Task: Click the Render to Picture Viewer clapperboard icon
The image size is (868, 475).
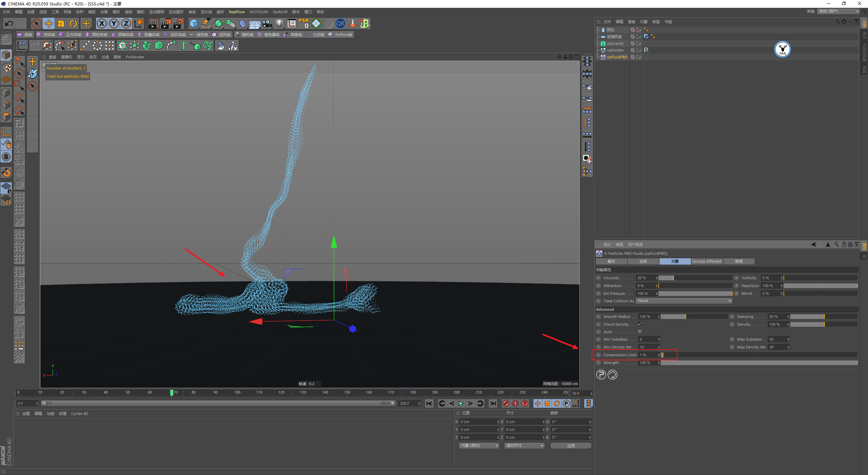Action: 166,23
